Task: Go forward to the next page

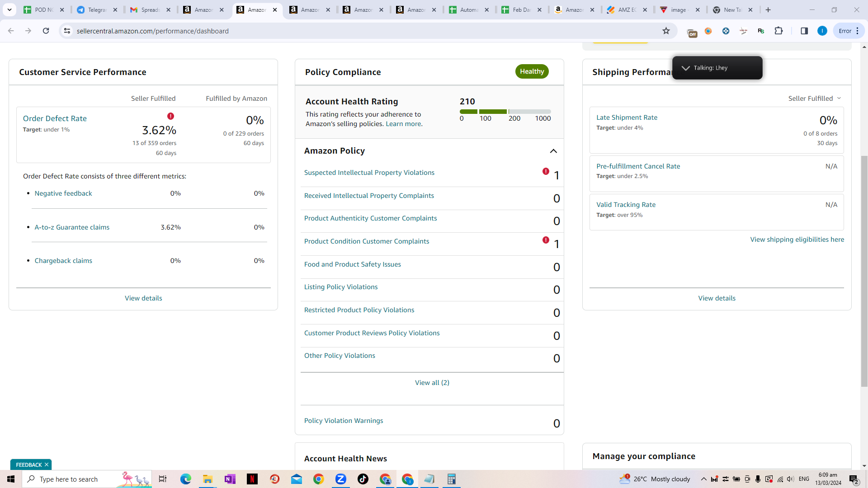Action: (28, 31)
